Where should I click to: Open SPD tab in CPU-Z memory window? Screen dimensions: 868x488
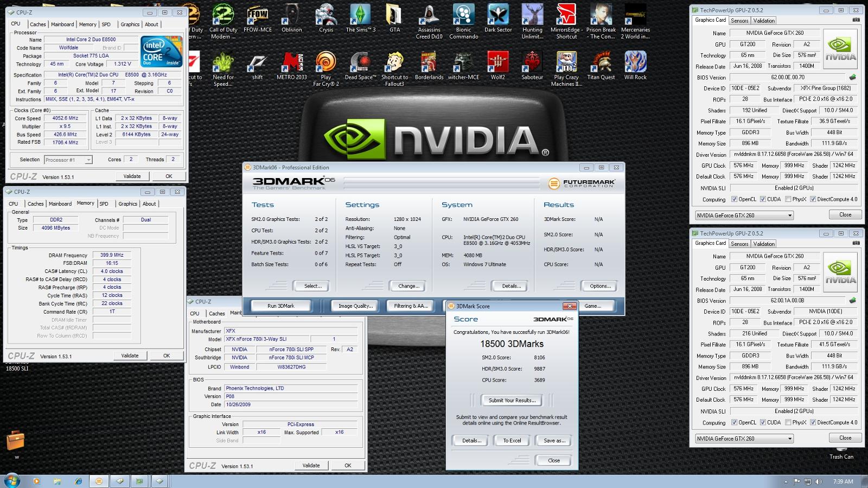click(x=104, y=204)
